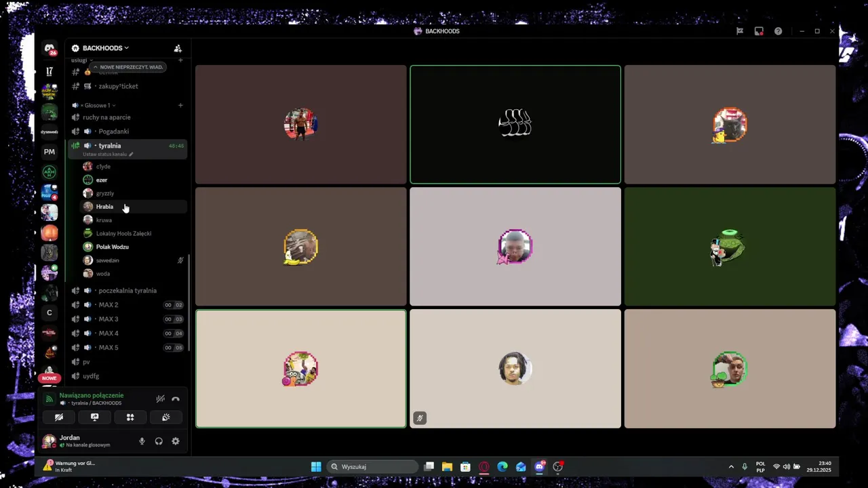Click muted mic indicator on bottom-middle tile

point(420,418)
